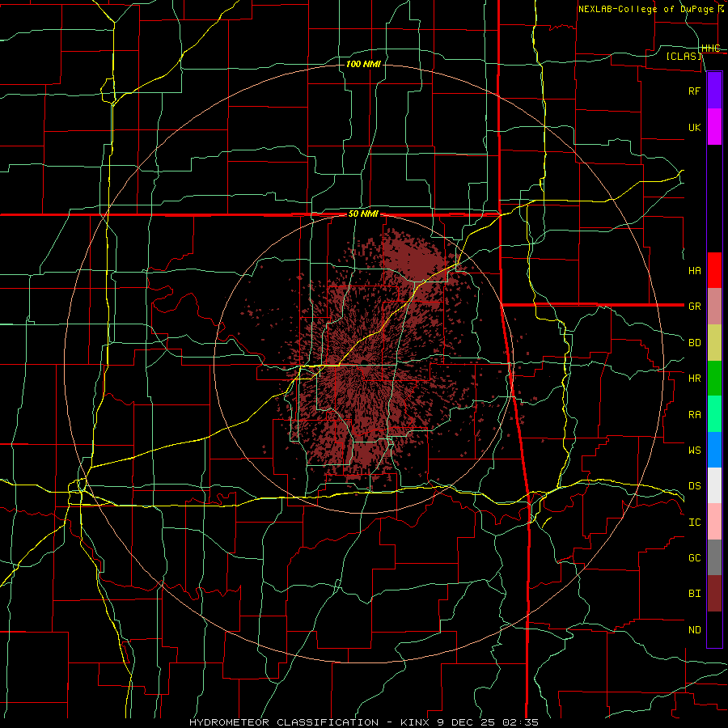Screen dimensions: 728x728
Task: Click the HYDROMETEOR CLASSIFICATION title text
Action: point(284,722)
